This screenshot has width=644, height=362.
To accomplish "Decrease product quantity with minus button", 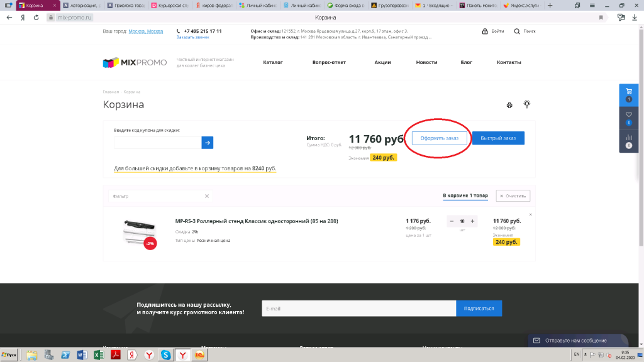I will pos(452,221).
